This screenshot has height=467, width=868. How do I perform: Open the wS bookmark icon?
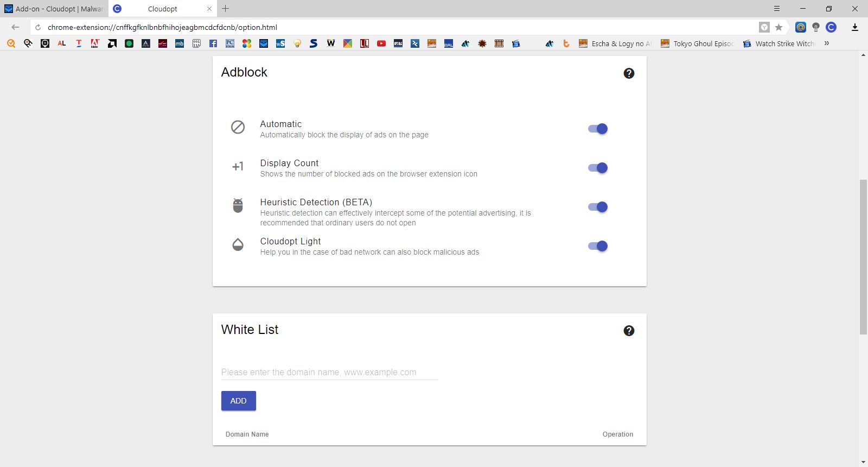click(280, 43)
